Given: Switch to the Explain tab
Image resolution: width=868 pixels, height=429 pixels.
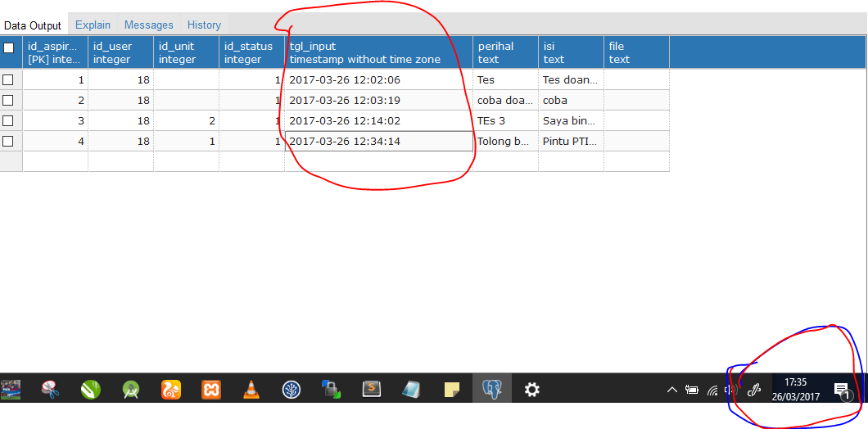Looking at the screenshot, I should point(93,25).
